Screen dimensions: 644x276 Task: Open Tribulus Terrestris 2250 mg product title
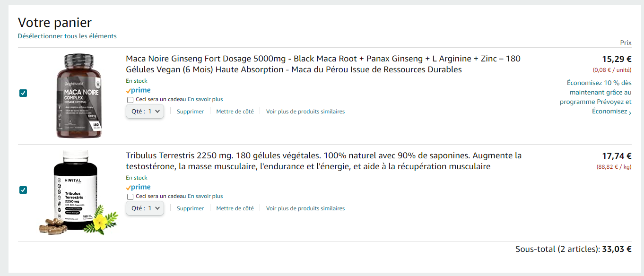click(323, 161)
